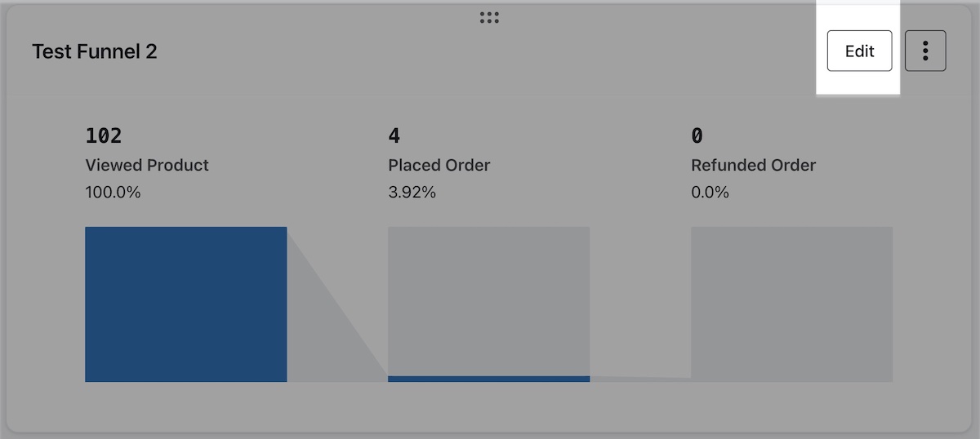Image resolution: width=980 pixels, height=439 pixels.
Task: Click the Edit button
Action: [x=859, y=51]
